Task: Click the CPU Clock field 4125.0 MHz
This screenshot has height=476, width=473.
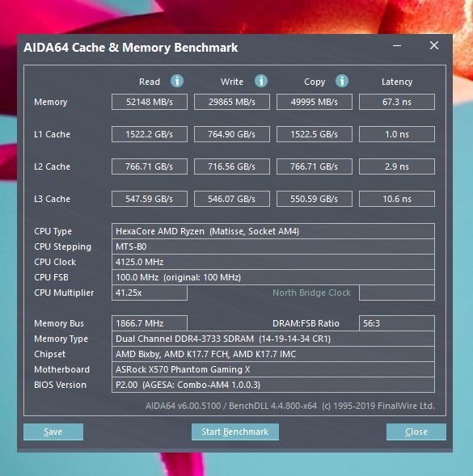Action: point(273,262)
